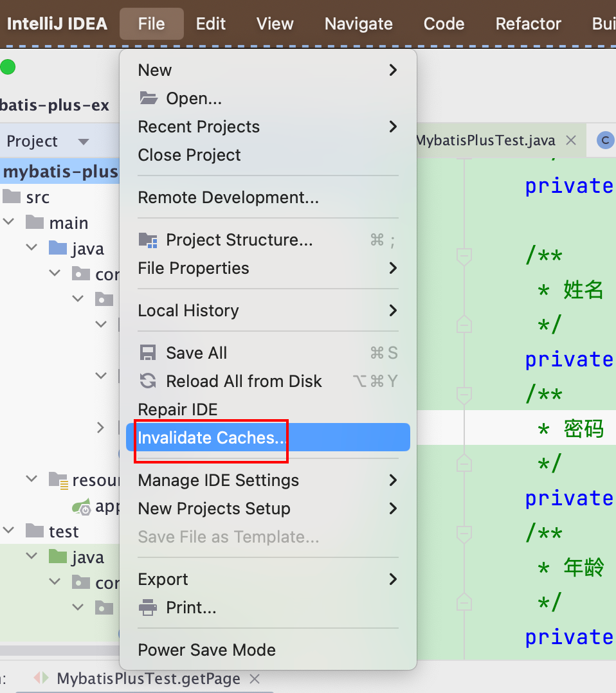Screen dimensions: 616x693
Task: Click the Project Structure icon
Action: [149, 240]
